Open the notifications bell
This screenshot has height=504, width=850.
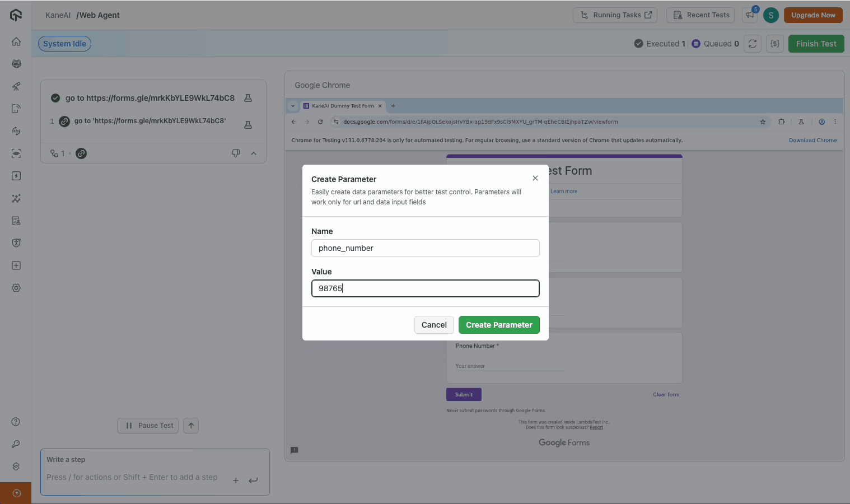tap(750, 15)
